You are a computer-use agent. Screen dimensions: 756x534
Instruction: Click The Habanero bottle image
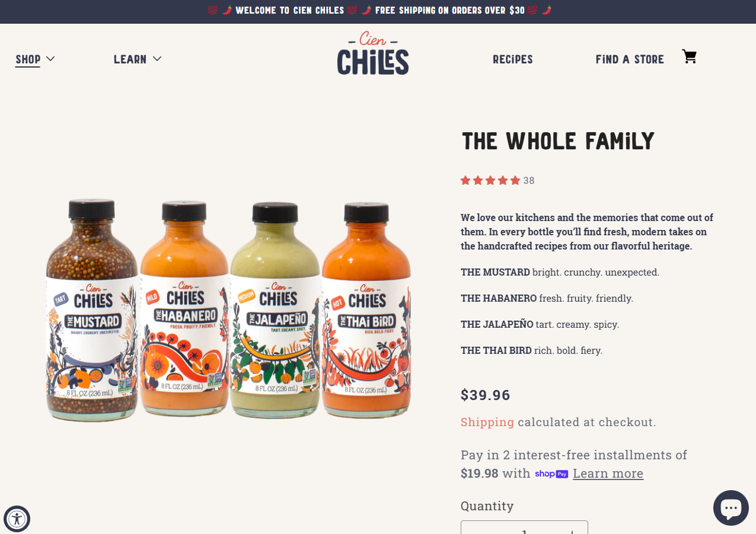(x=184, y=308)
